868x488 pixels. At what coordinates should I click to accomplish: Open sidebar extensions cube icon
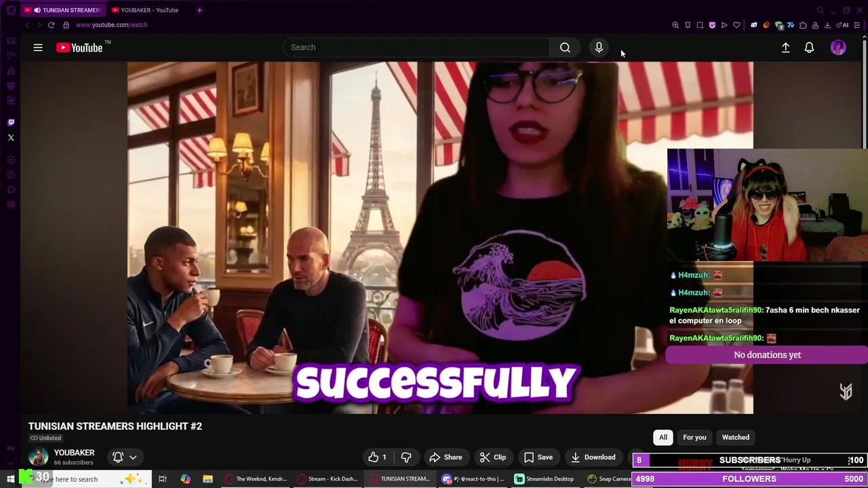[x=10, y=190]
